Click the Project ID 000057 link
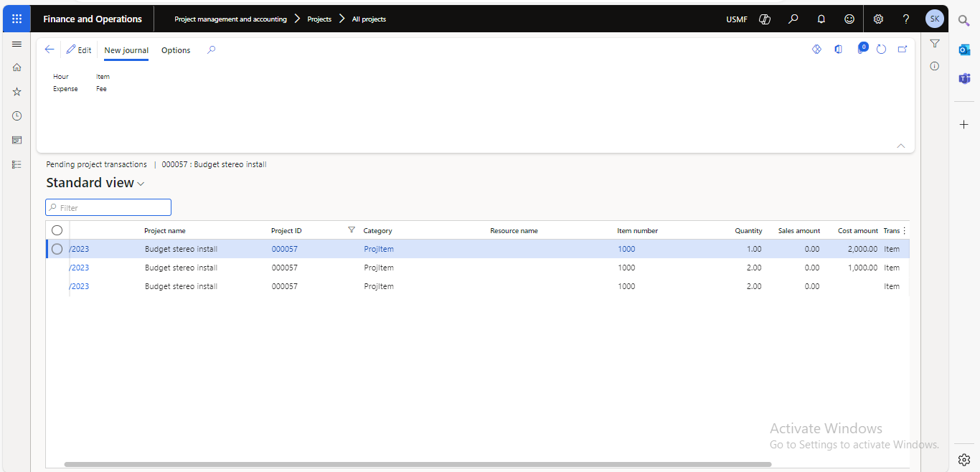980x472 pixels. click(284, 249)
